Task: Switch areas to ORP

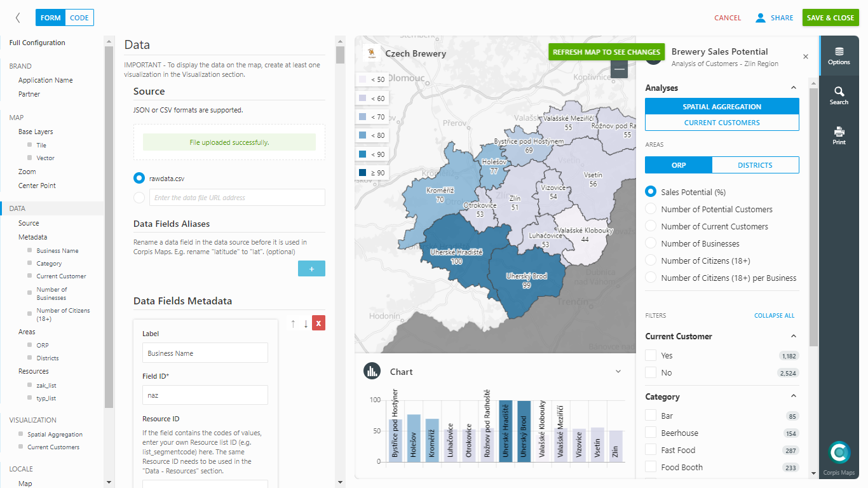Action: [x=679, y=165]
